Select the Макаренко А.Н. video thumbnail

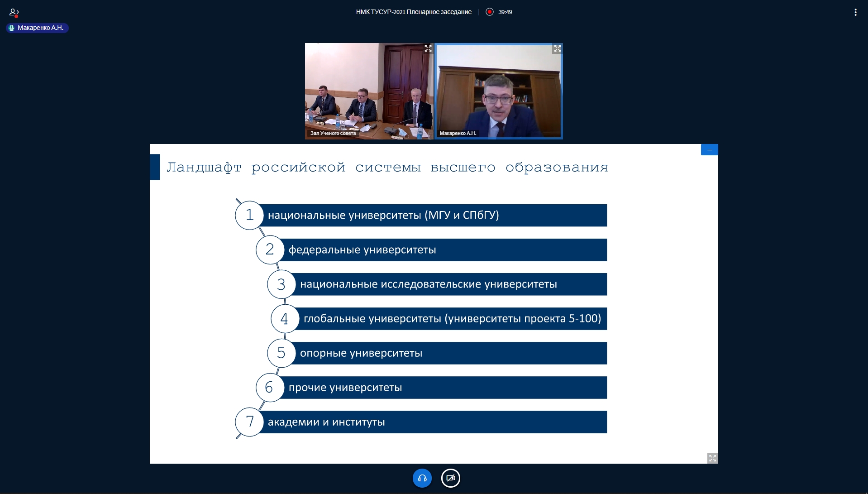point(498,91)
